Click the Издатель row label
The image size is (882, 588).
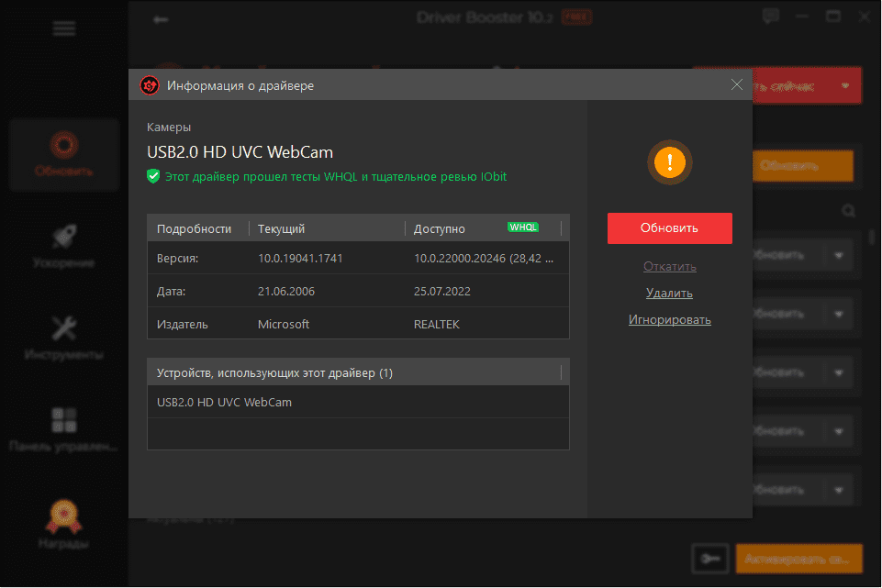[x=183, y=325]
